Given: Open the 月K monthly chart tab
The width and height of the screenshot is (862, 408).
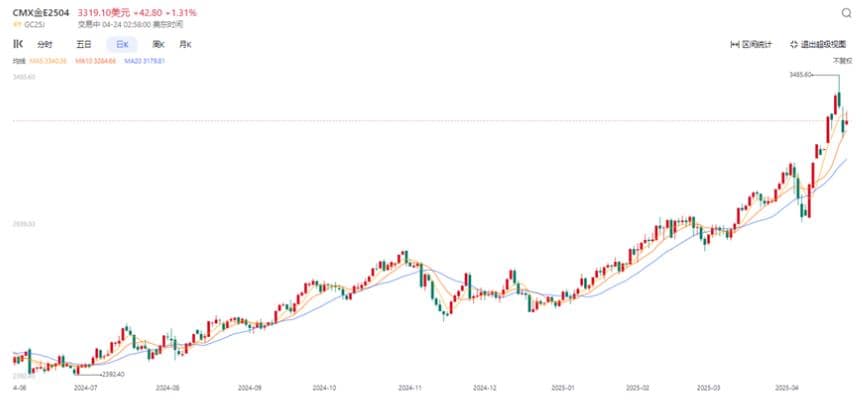Looking at the screenshot, I should click(x=185, y=44).
